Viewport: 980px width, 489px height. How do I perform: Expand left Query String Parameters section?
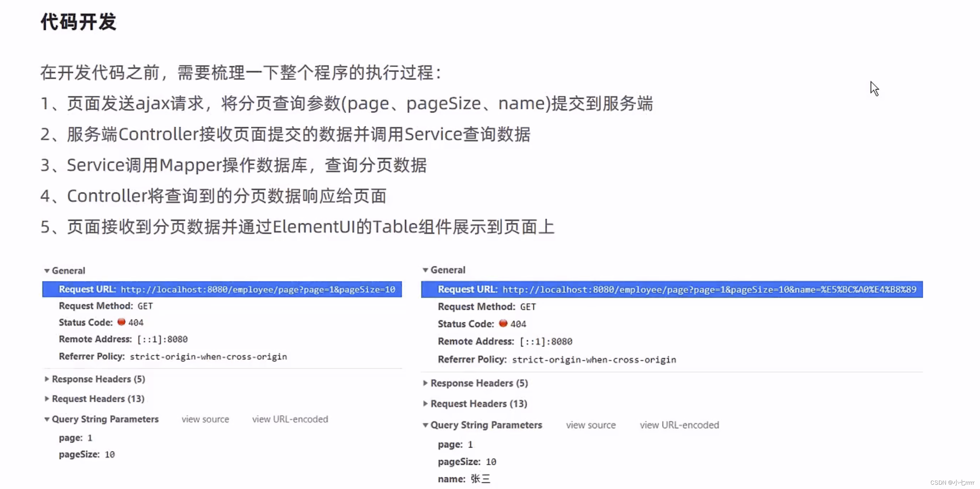click(47, 419)
